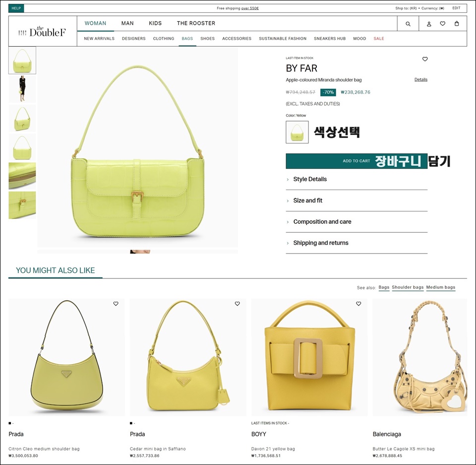Screen dimensions: 476x465
Task: Select the WOMAN tab
Action: (95, 23)
